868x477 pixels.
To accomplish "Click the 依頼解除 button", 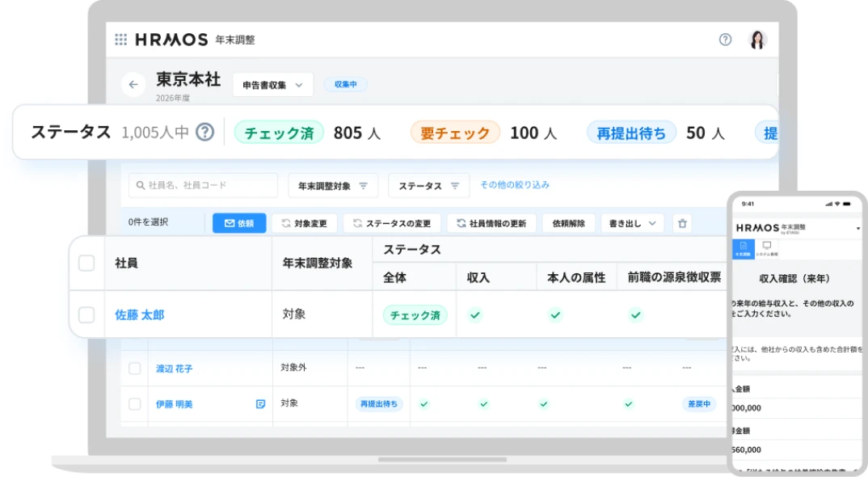I will [x=568, y=223].
